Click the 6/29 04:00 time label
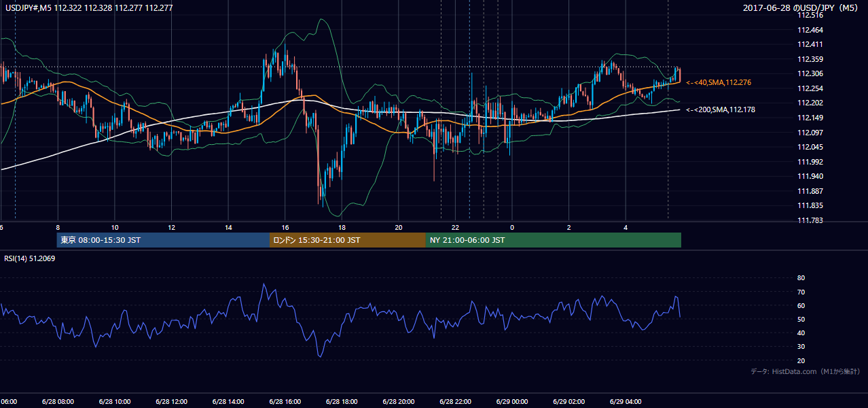The height and width of the screenshot is (408, 868). [625, 401]
